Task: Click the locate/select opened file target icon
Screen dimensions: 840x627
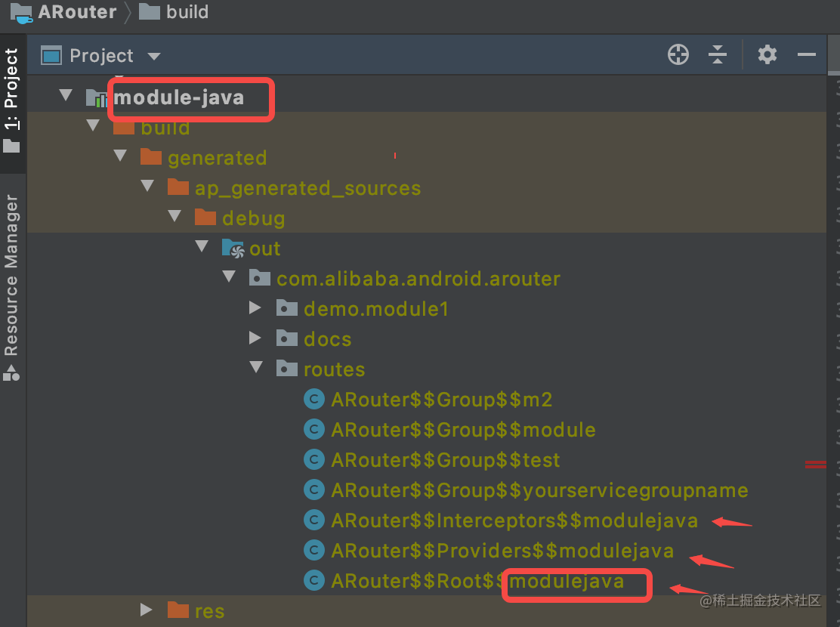Action: tap(678, 54)
